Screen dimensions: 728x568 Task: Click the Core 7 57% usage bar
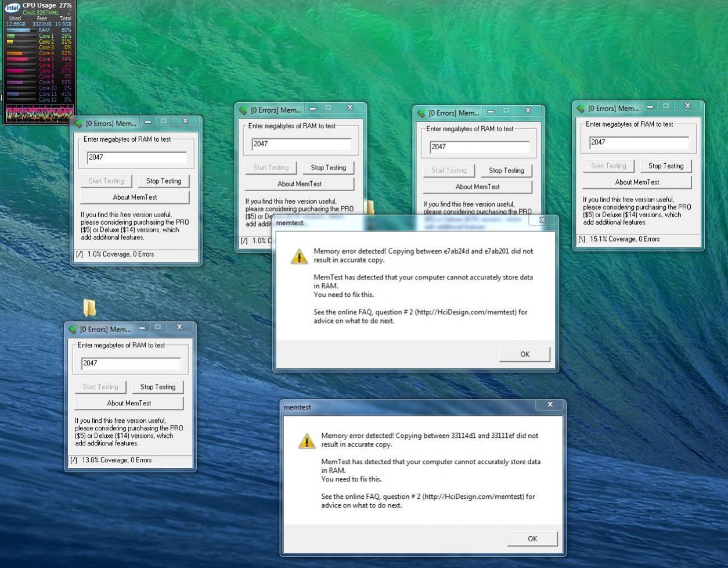[21, 71]
